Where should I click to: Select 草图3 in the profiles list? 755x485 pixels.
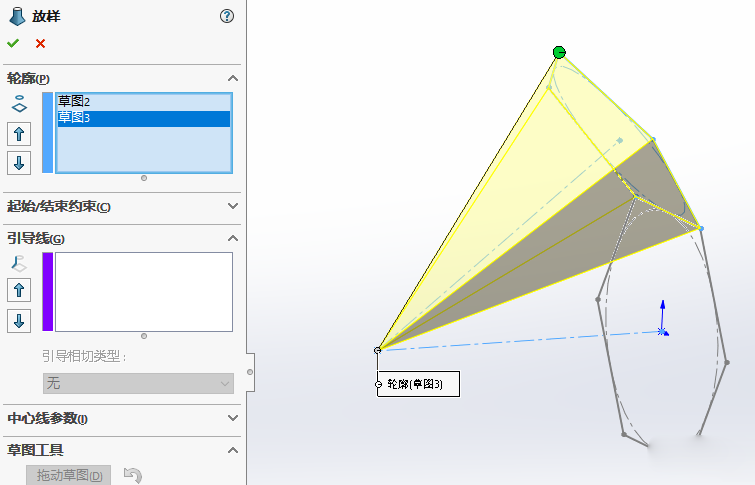point(74,118)
